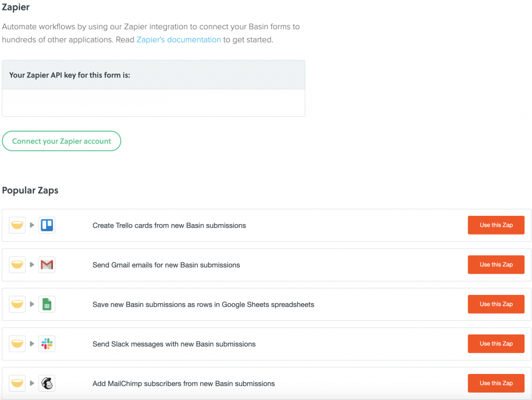Click the Basin bowl icon in the Gmail row
532x400 pixels.
tap(17, 265)
